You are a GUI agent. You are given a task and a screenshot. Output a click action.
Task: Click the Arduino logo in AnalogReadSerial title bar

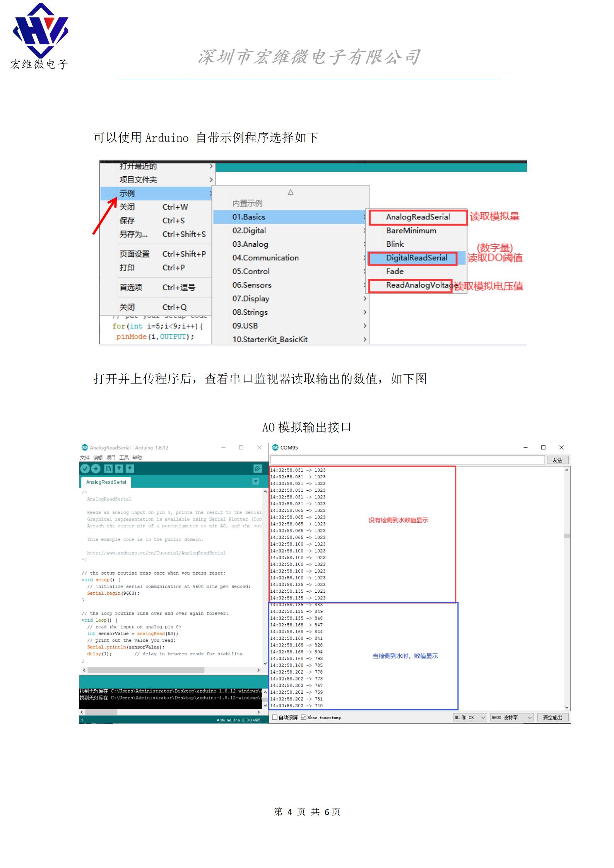coord(85,447)
